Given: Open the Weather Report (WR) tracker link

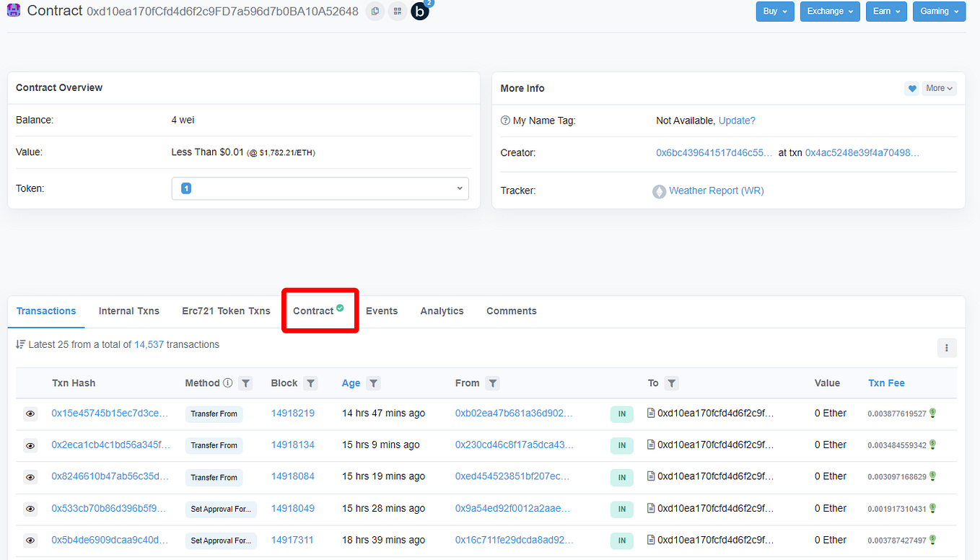Looking at the screenshot, I should [x=717, y=190].
